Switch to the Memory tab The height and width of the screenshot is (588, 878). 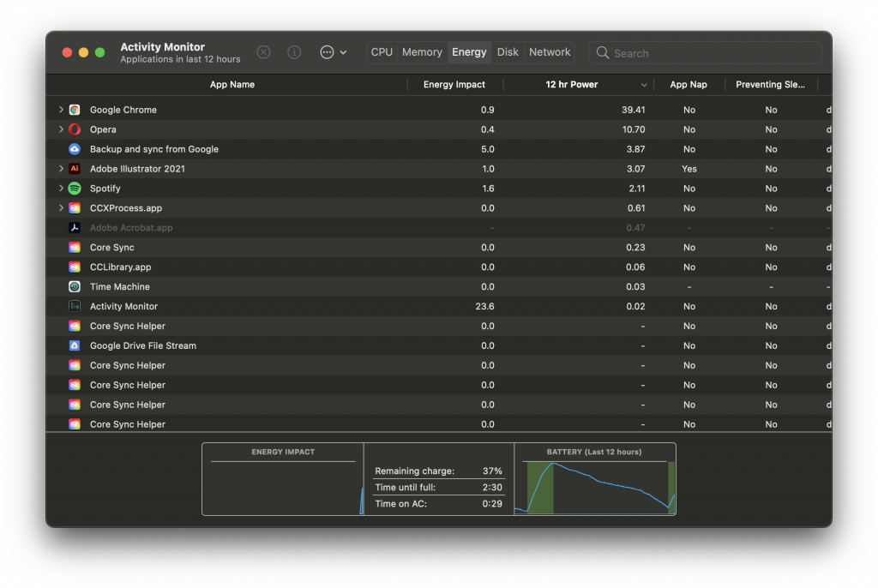coord(422,52)
